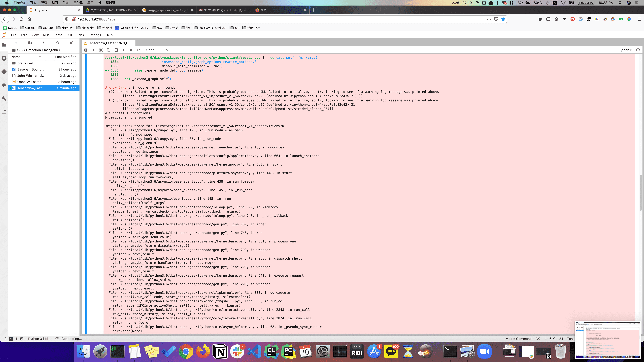Run the selected cell with play icon
The height and width of the screenshot is (362, 644).
point(124,50)
